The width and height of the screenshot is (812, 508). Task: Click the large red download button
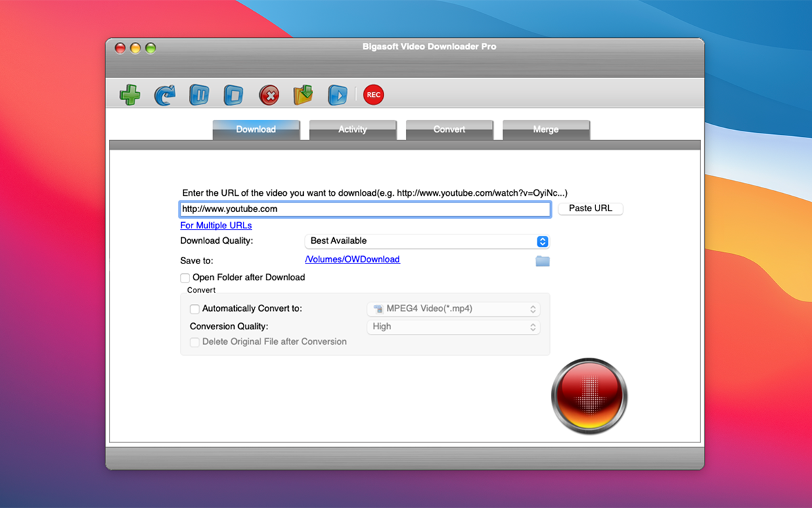tap(589, 396)
